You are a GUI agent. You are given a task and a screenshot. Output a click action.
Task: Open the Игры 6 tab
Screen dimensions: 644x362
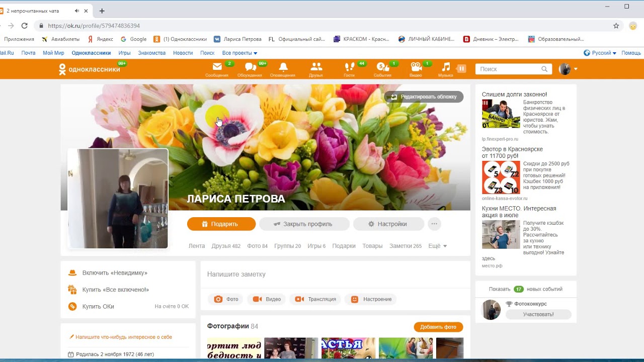[x=316, y=246]
